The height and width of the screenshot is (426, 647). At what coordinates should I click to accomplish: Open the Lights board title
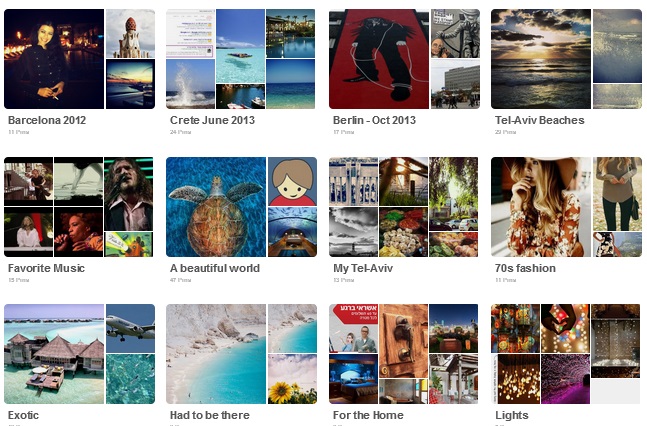point(512,415)
